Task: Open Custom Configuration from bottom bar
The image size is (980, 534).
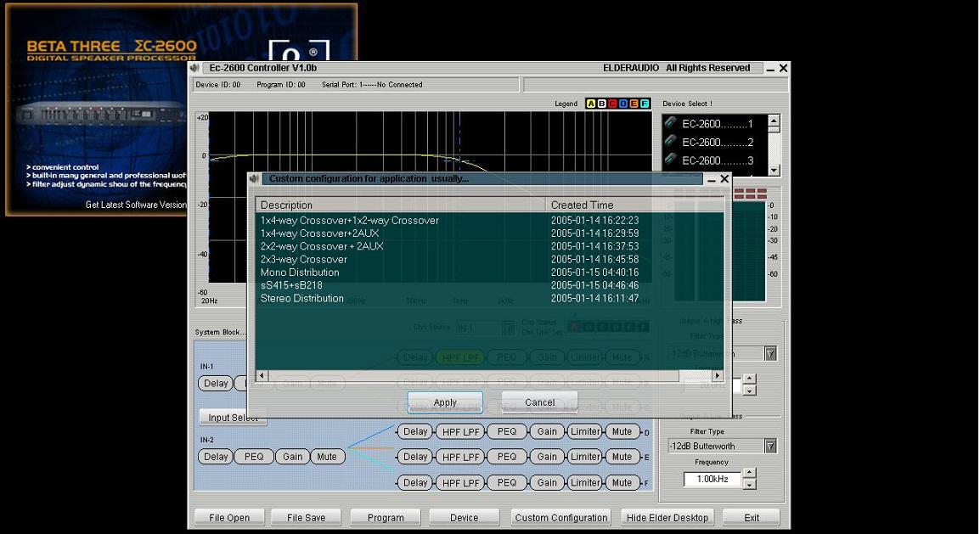Action: point(561,518)
